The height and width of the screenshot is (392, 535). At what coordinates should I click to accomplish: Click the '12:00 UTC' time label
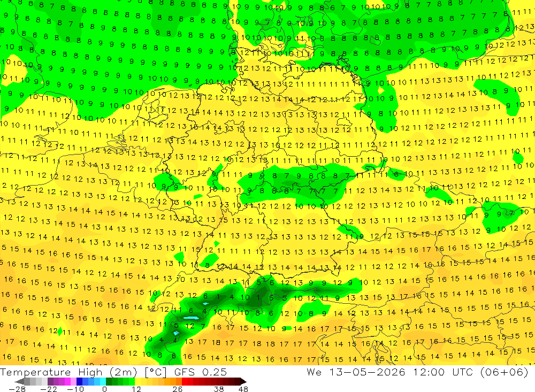[442, 372]
